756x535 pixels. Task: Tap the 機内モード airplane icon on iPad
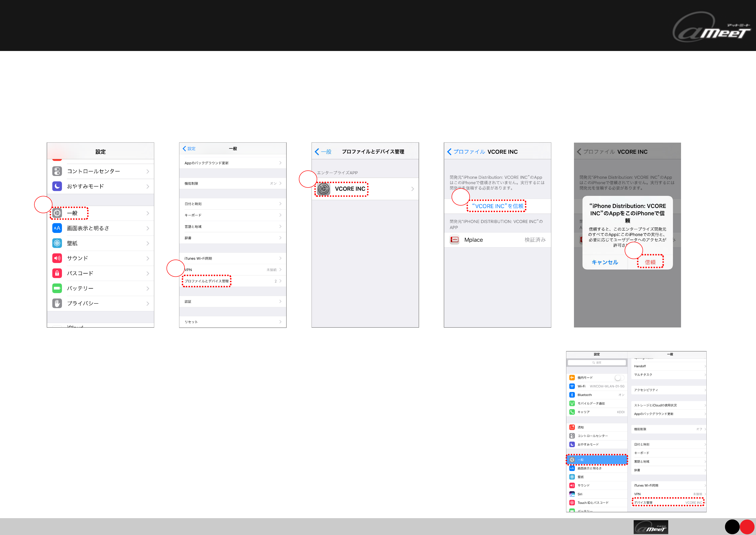click(572, 378)
